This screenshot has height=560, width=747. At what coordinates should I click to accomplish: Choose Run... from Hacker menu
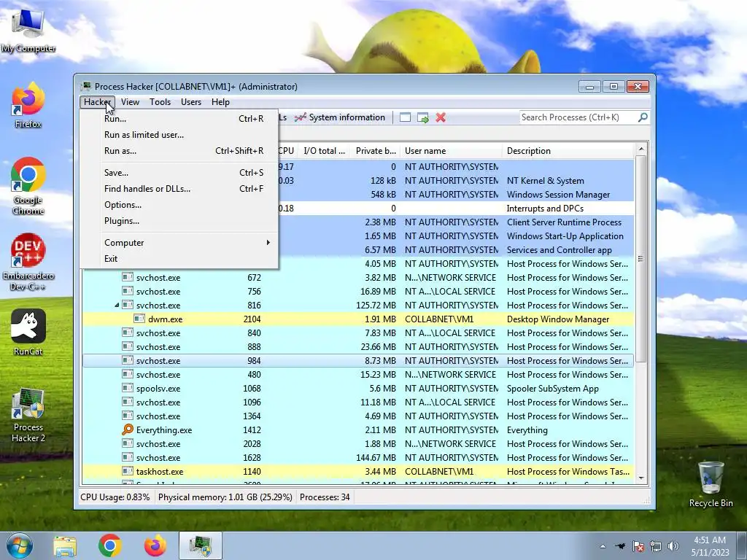(x=179, y=119)
